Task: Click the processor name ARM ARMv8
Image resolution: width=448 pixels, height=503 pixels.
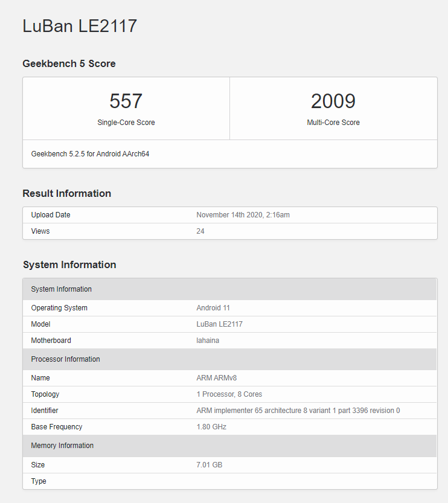Action: 217,378
